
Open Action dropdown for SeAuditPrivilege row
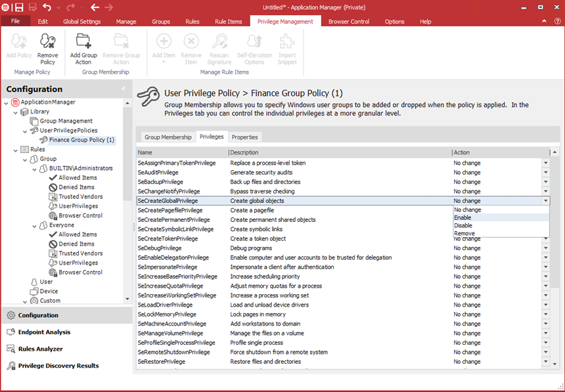(545, 172)
